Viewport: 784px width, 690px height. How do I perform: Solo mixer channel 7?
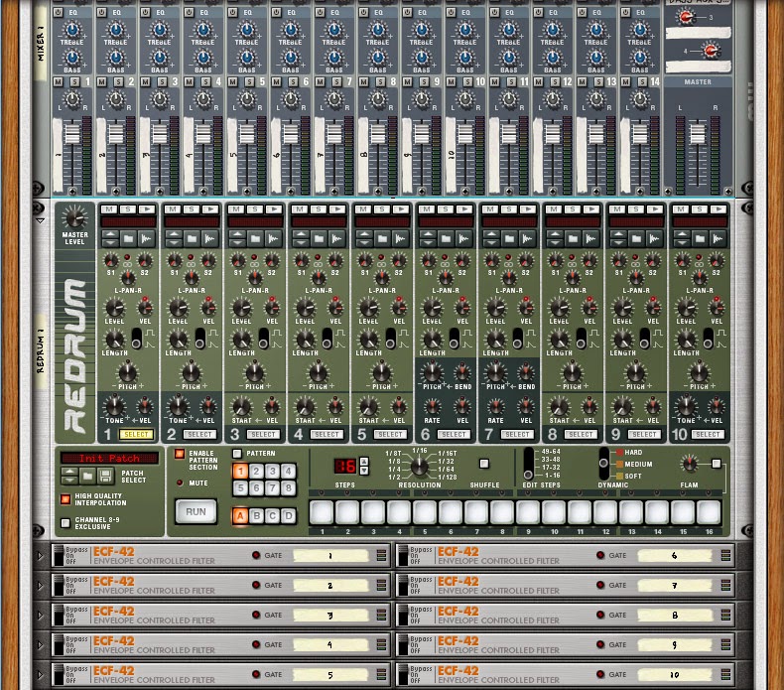point(337,81)
